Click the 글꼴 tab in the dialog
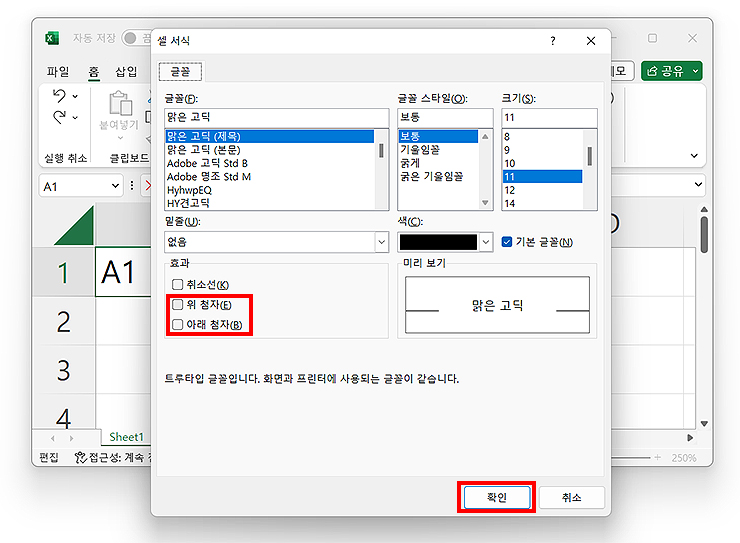Screen dimensions: 740x543 (x=180, y=72)
